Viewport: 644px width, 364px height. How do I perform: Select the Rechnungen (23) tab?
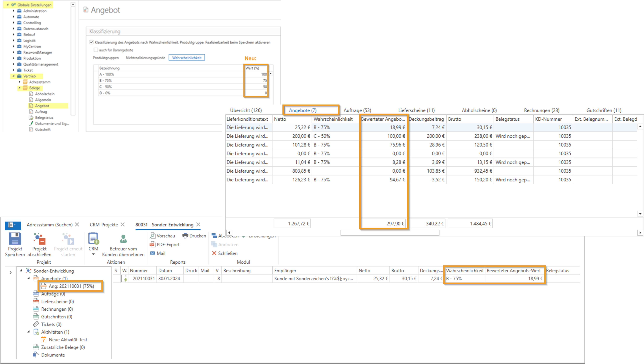[542, 110]
